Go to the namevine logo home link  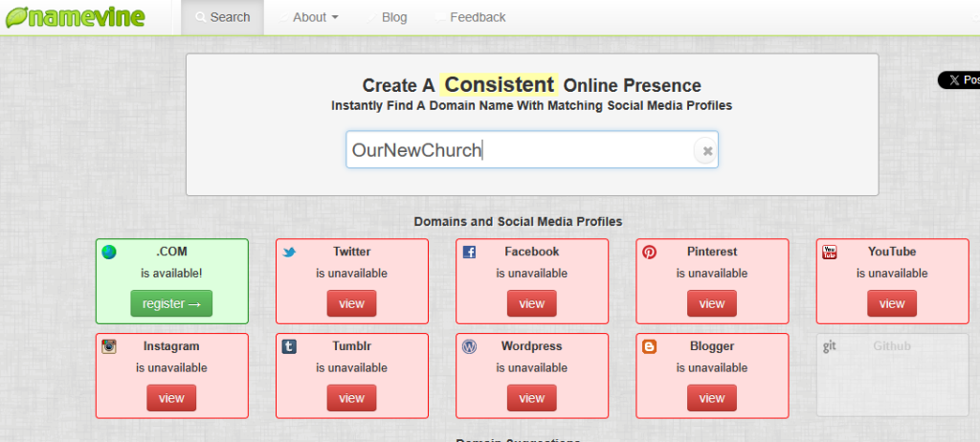(x=75, y=17)
